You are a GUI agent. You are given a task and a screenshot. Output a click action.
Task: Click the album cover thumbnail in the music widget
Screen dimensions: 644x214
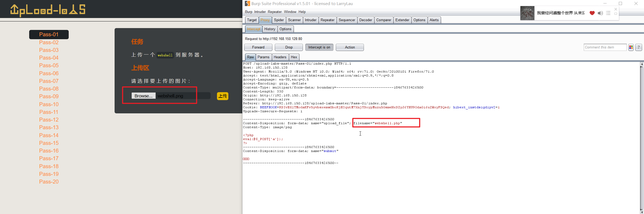point(527,13)
